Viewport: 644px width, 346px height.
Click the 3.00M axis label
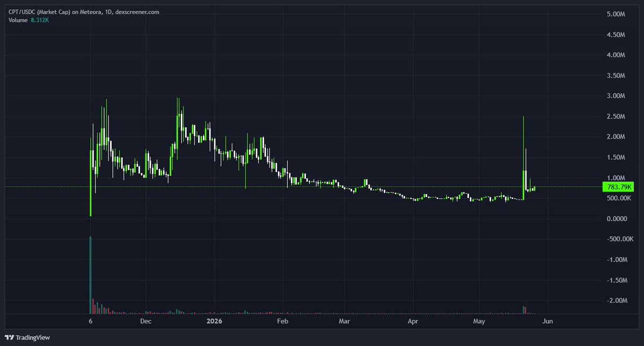click(616, 96)
